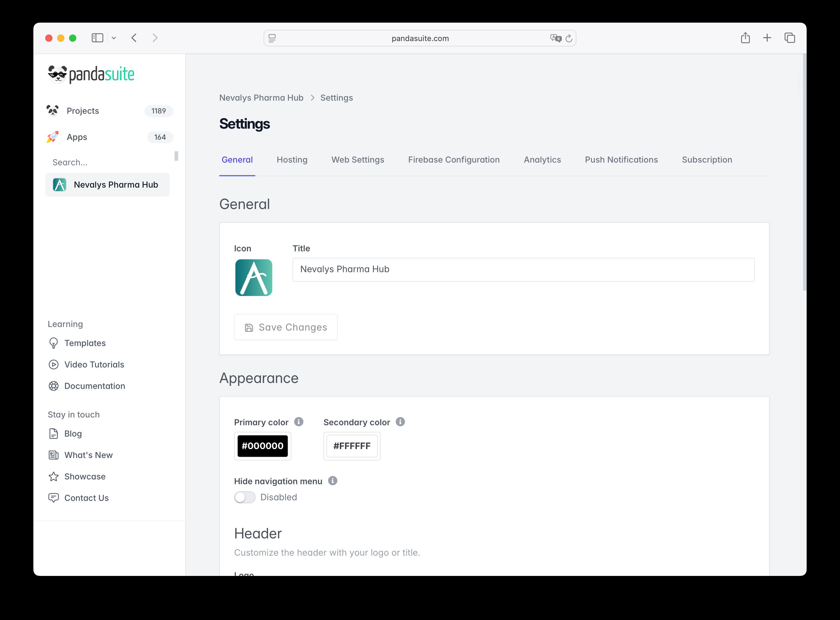
Task: Click the Contact Us speech bubble icon
Action: (54, 498)
